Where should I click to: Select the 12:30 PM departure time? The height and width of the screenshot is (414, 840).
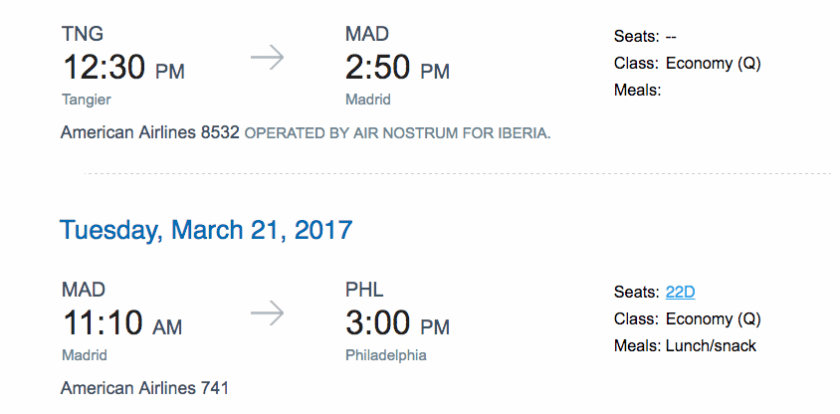click(x=123, y=68)
